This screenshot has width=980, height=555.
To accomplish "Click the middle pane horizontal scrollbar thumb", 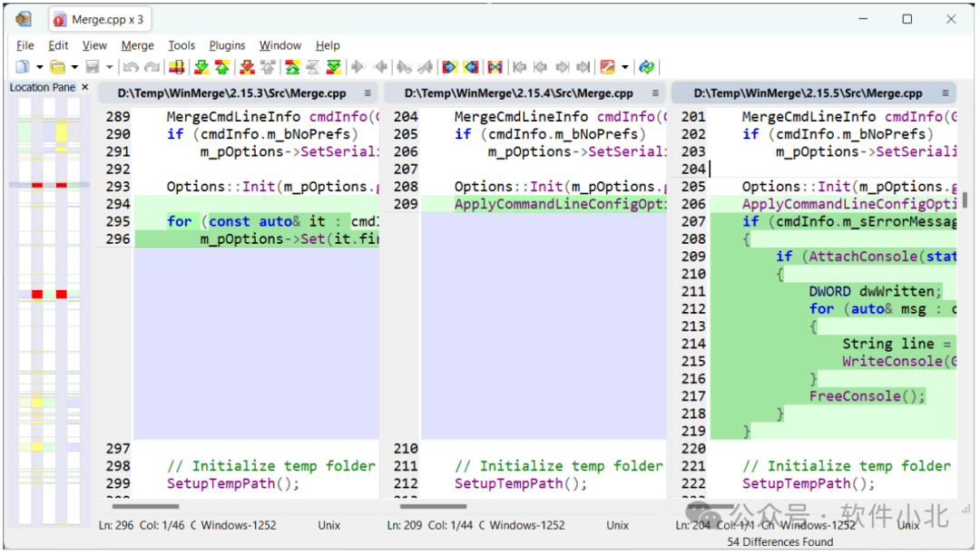I will click(433, 506).
